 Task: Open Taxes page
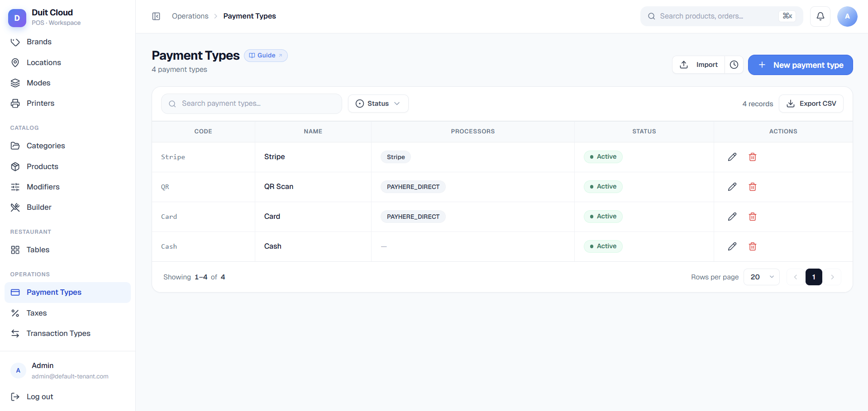click(67, 313)
